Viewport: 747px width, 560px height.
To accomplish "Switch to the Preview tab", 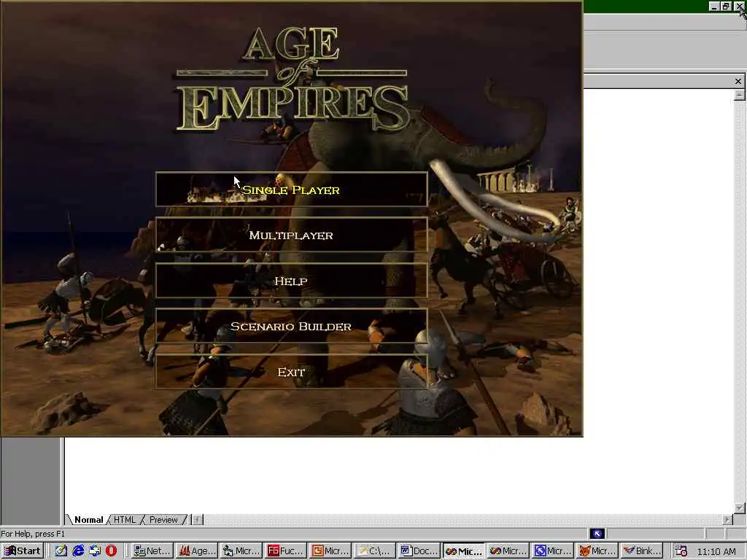I will pyautogui.click(x=163, y=519).
